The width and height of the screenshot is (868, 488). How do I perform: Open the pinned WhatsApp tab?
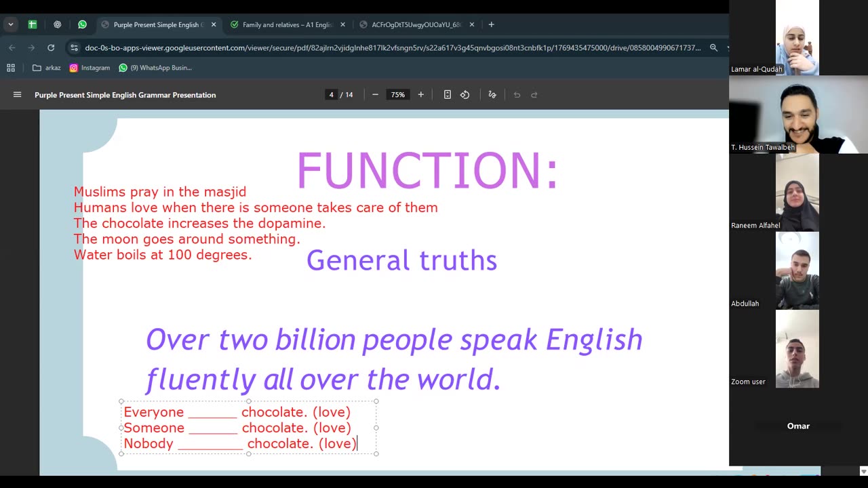pyautogui.click(x=82, y=24)
